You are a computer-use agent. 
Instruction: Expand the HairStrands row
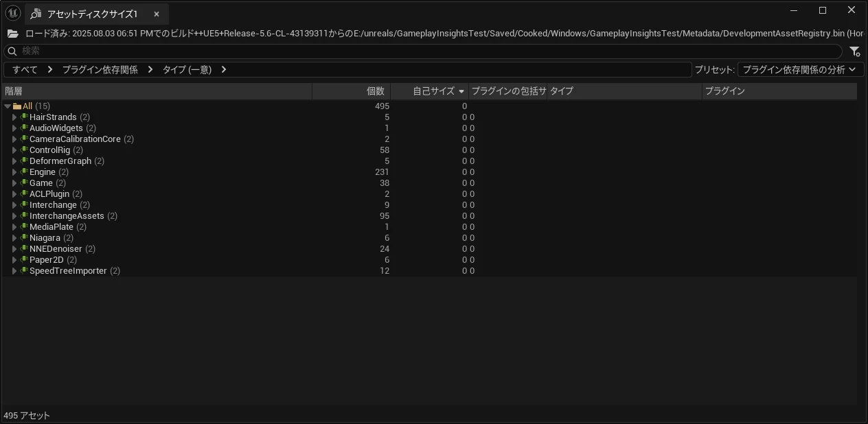[14, 117]
